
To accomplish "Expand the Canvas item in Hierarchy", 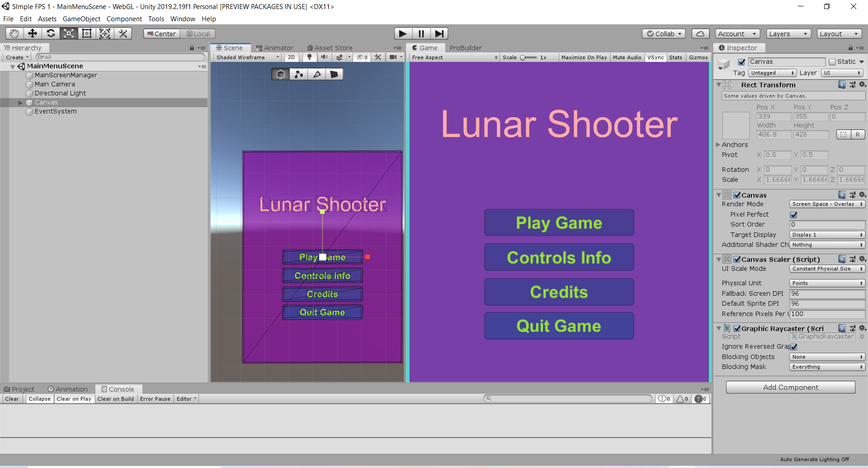I will point(20,103).
